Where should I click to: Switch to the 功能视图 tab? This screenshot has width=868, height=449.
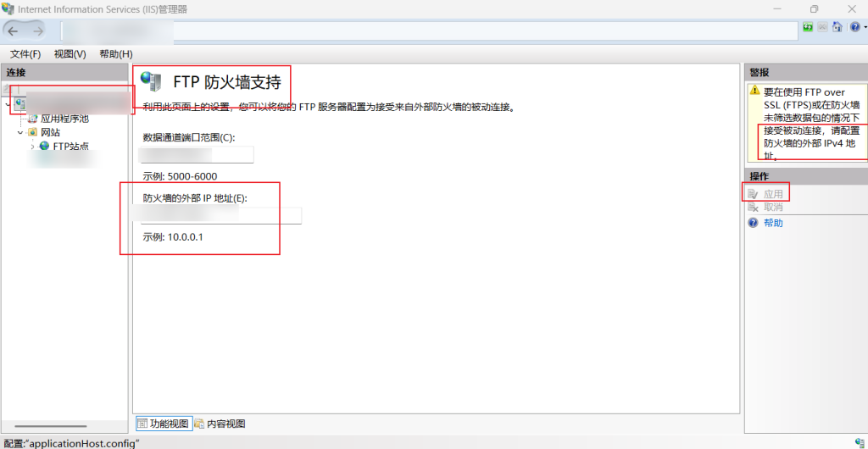coord(164,424)
